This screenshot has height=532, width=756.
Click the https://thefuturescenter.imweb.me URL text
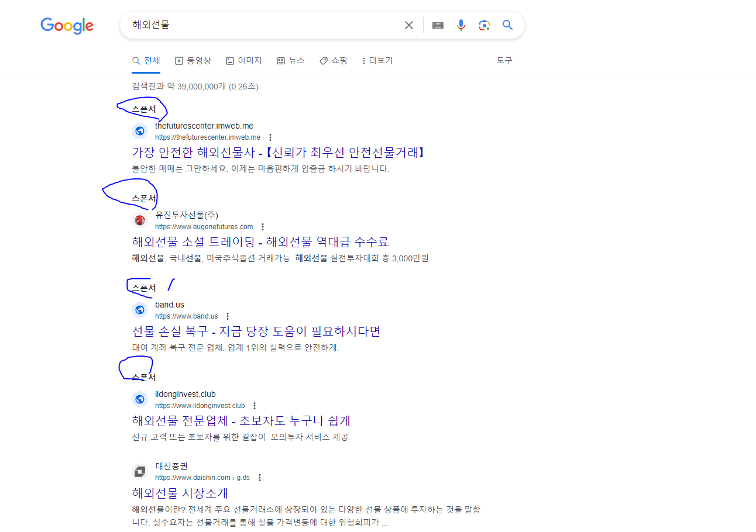[x=208, y=137]
